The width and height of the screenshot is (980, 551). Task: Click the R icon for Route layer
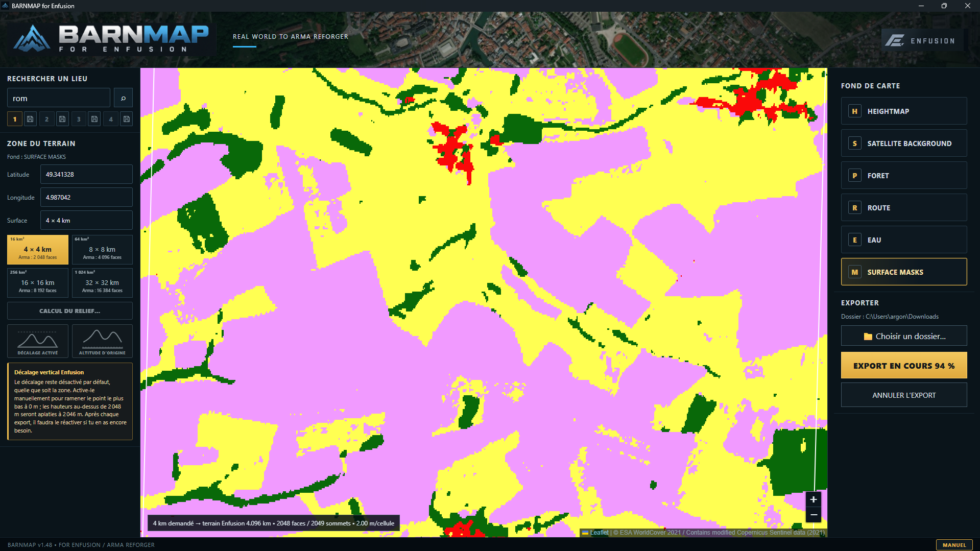coord(855,208)
